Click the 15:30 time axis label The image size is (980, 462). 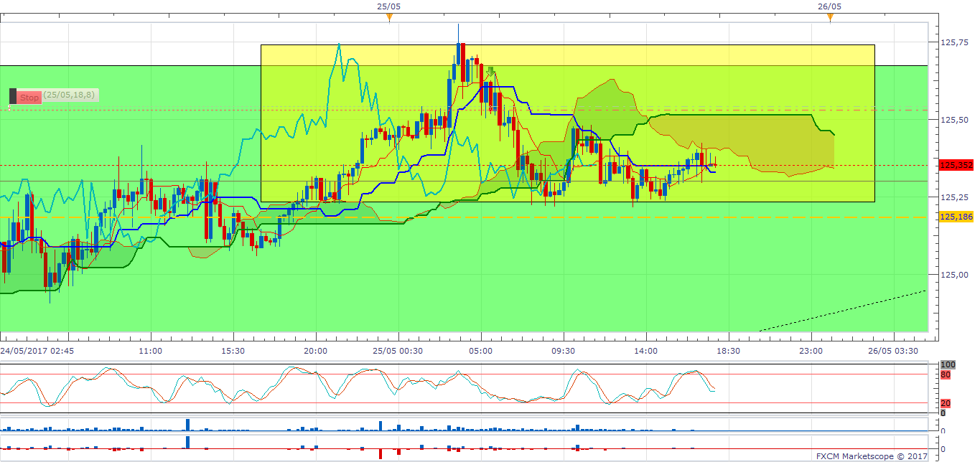click(233, 352)
